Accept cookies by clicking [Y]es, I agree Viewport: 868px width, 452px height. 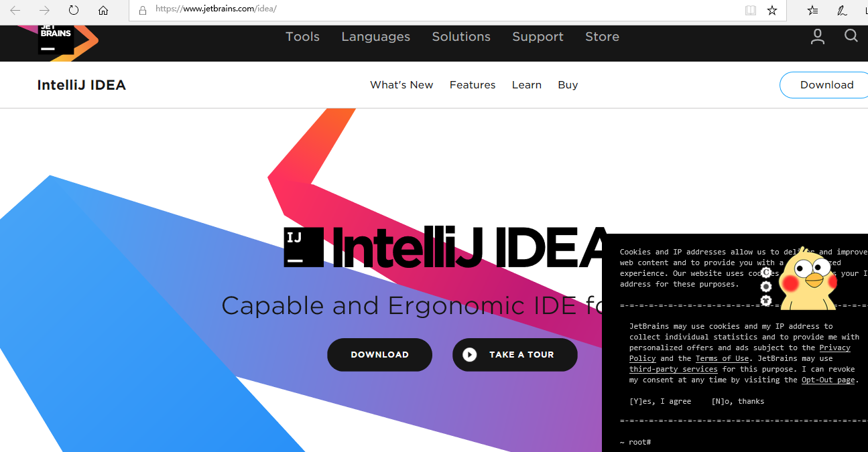[660, 401]
